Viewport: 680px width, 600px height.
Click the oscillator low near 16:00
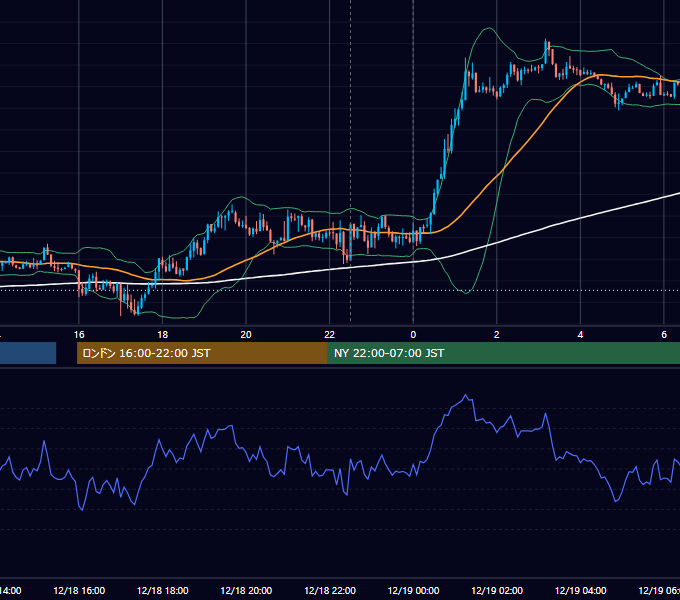click(x=82, y=509)
